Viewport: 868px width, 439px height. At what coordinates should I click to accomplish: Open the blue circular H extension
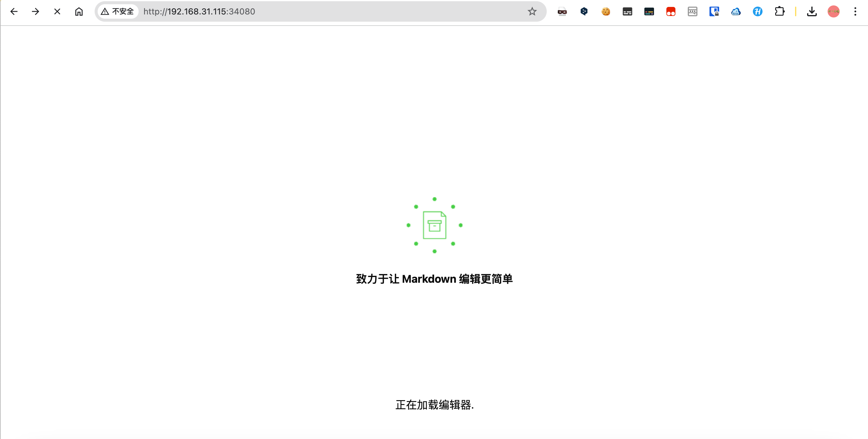757,12
